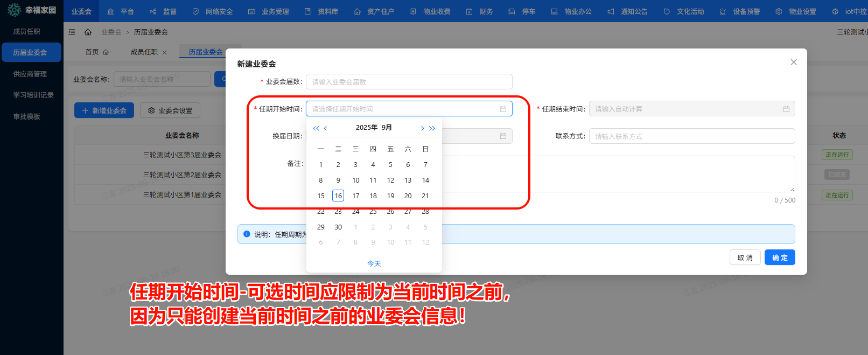Open the 平台 top menu
Viewport: 868px width, 355px height.
(121, 11)
